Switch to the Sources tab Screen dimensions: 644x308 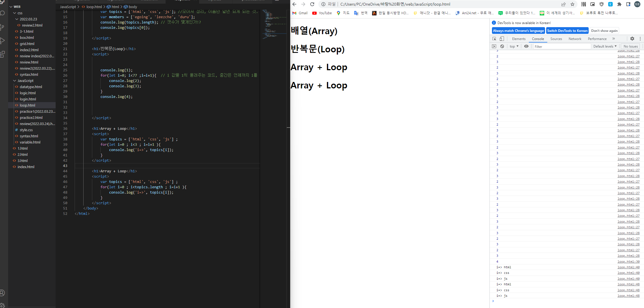[x=556, y=39]
